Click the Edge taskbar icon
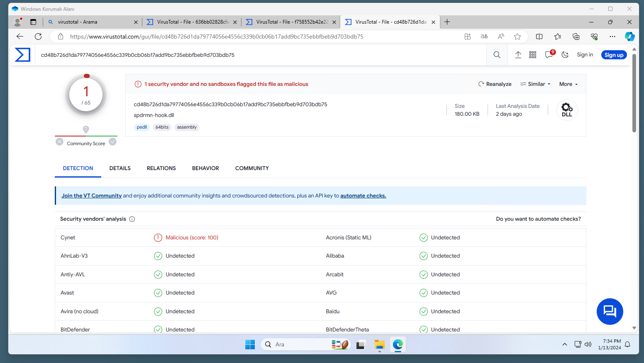 coord(398,344)
